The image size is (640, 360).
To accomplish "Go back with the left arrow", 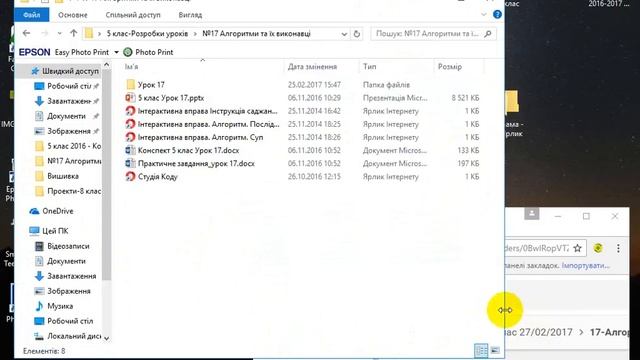I will pyautogui.click(x=27, y=33).
